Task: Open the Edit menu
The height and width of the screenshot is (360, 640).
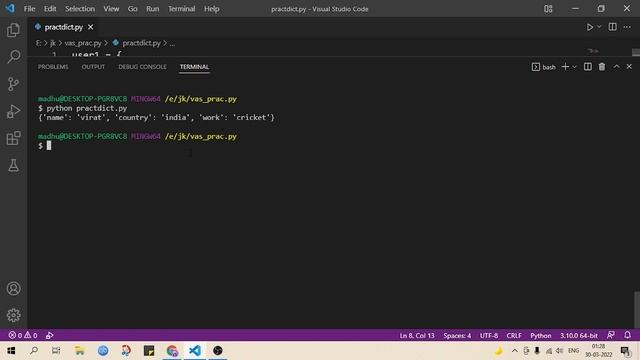Action: coord(50,9)
